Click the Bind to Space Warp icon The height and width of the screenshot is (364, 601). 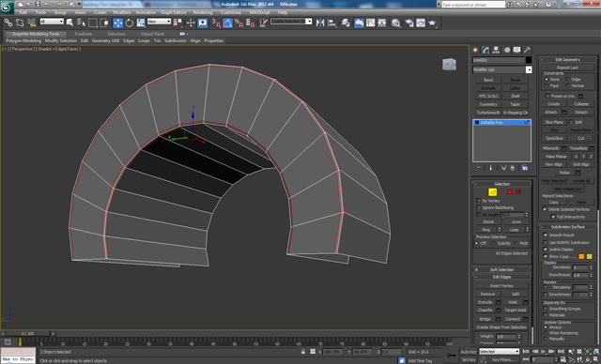pos(31,23)
